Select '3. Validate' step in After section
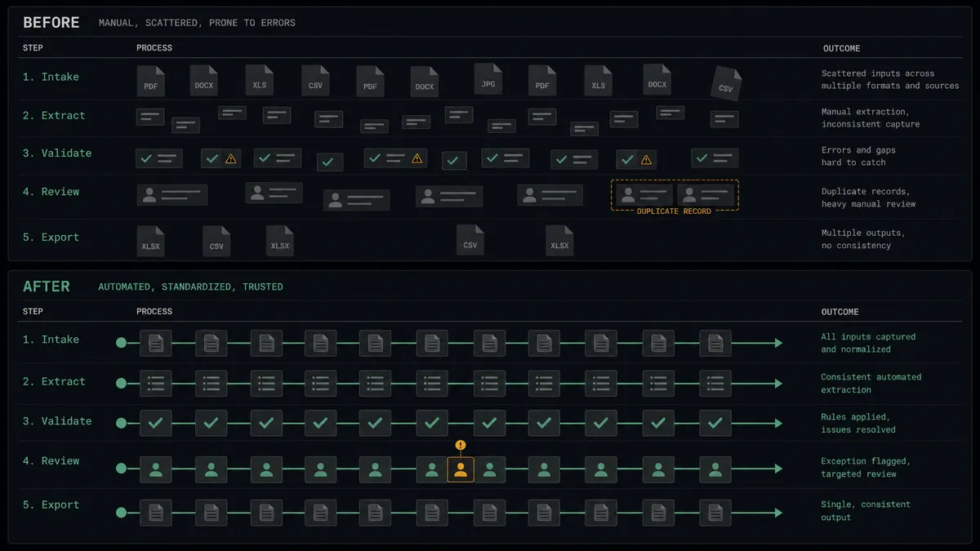The width and height of the screenshot is (980, 551). [57, 421]
